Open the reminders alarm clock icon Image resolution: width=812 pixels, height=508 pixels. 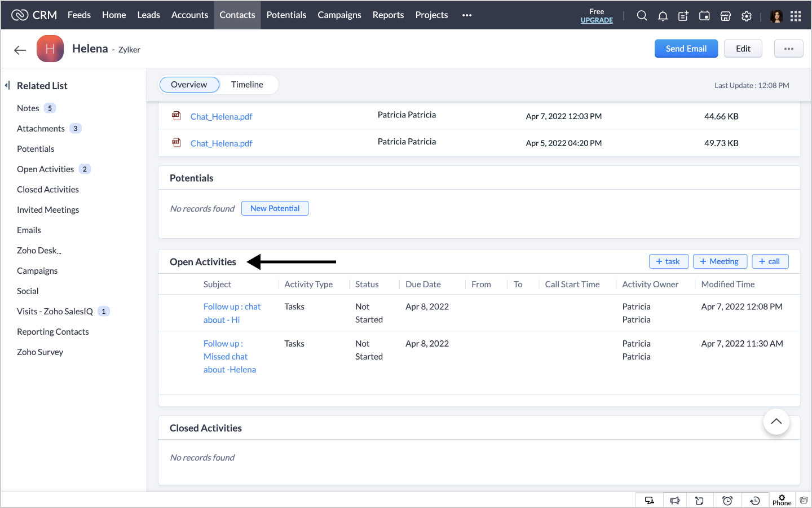click(727, 501)
